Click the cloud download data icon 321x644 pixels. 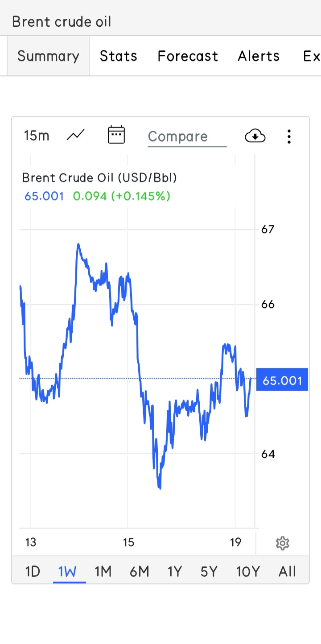coord(255,136)
